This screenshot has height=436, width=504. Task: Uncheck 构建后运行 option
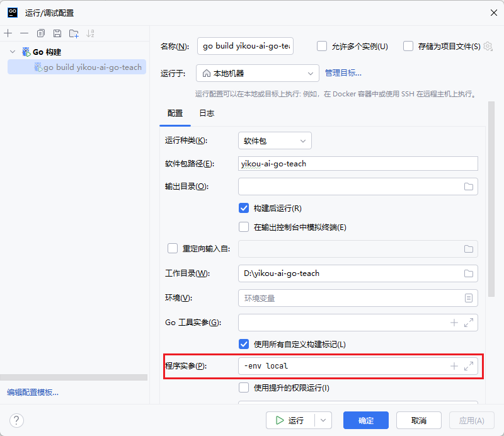click(x=244, y=208)
